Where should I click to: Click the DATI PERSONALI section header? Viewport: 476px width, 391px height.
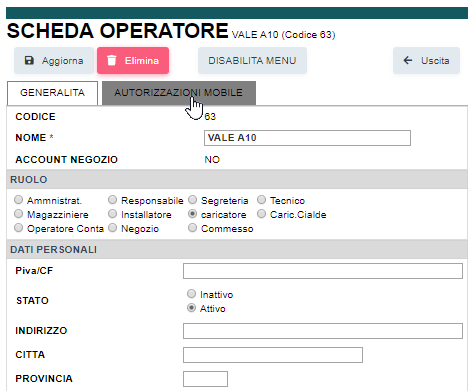pyautogui.click(x=237, y=249)
